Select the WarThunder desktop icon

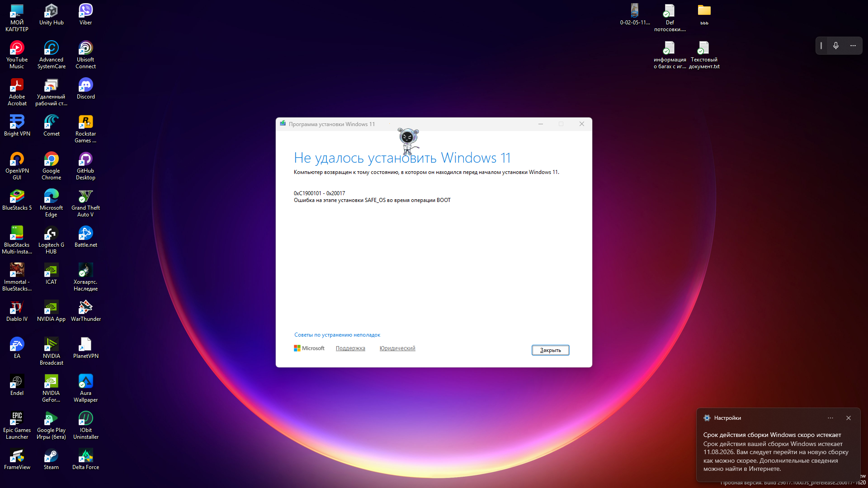pos(85,311)
